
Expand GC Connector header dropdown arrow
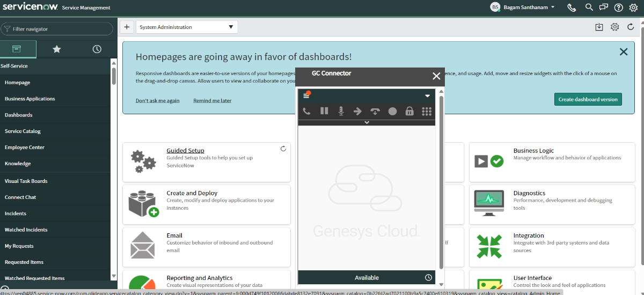[428, 96]
